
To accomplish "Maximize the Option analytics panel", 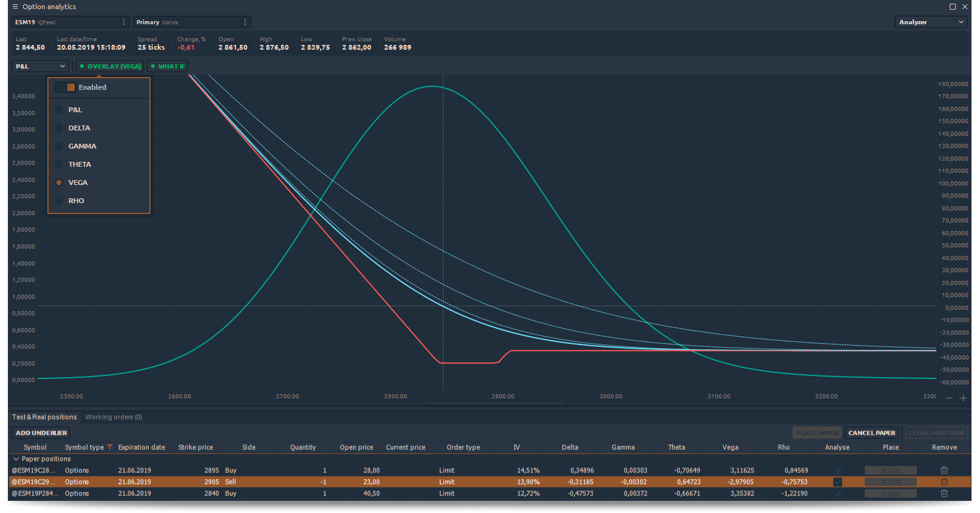I will (x=953, y=7).
